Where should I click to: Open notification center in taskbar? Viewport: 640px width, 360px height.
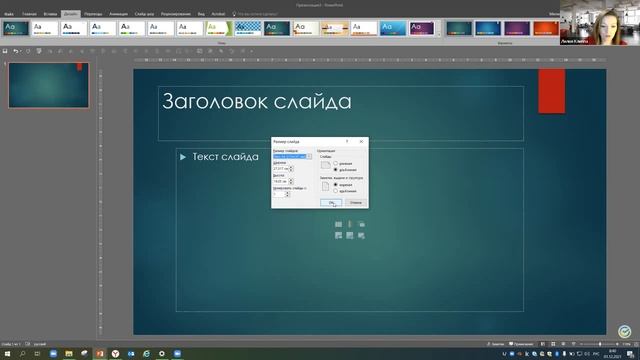point(631,354)
